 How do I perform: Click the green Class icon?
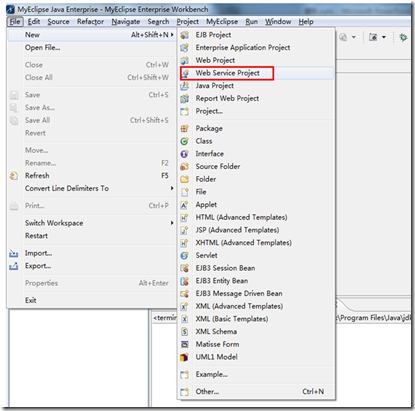coord(184,141)
